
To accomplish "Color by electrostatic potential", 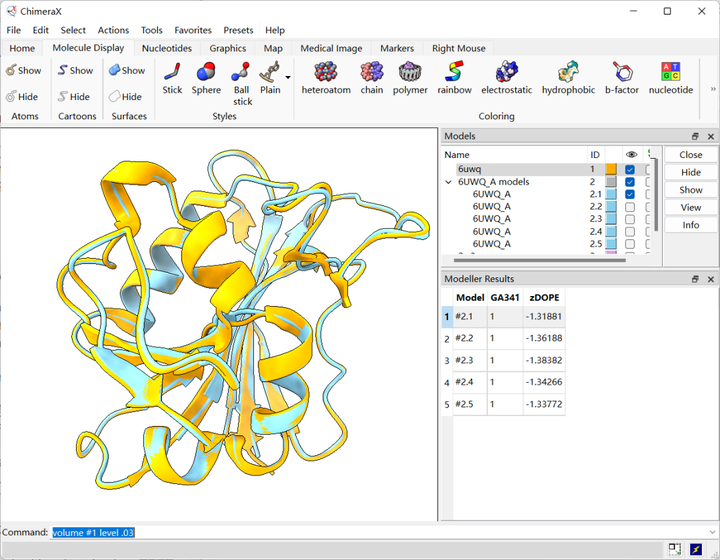I will (506, 72).
